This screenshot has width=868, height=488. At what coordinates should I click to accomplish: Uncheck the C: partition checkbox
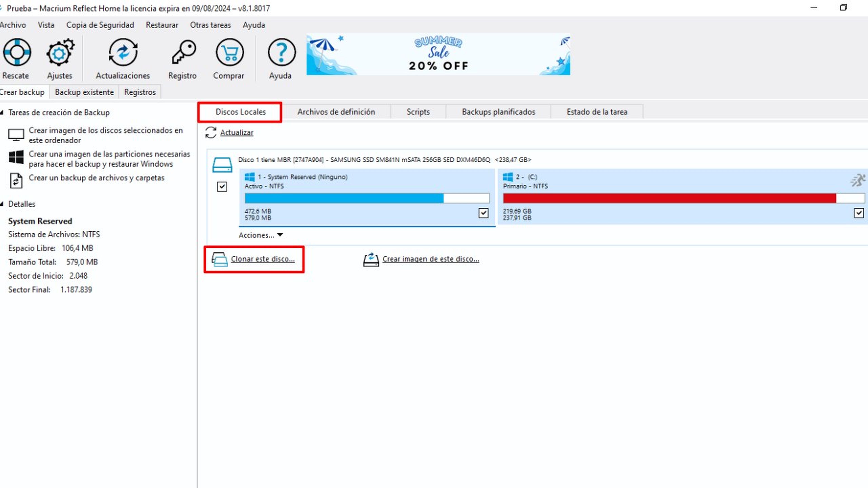pos(859,213)
